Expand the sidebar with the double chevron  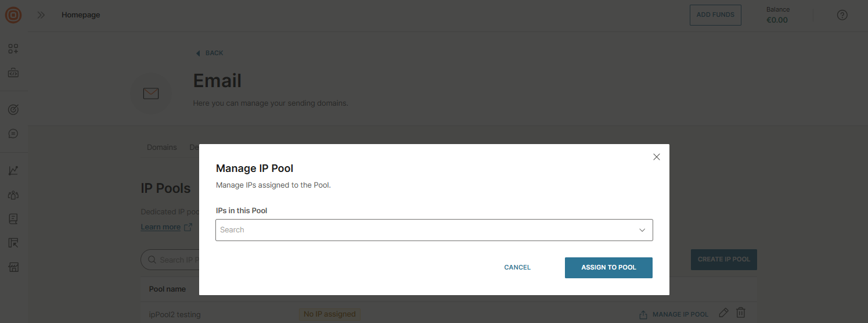(41, 15)
